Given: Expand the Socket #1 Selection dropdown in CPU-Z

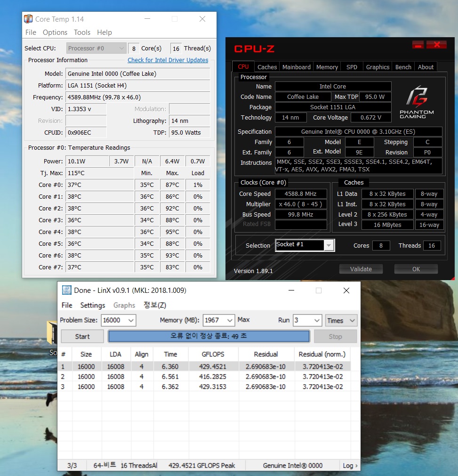Looking at the screenshot, I should tap(329, 245).
